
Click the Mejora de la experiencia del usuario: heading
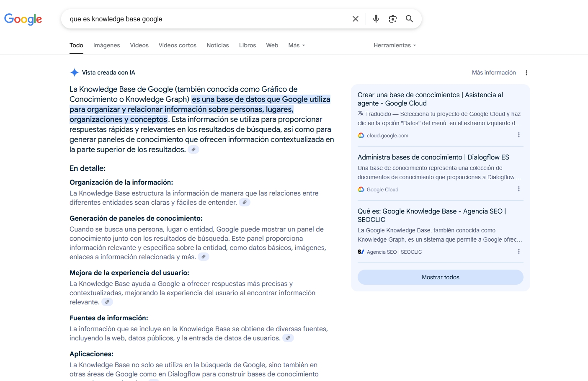click(x=129, y=273)
